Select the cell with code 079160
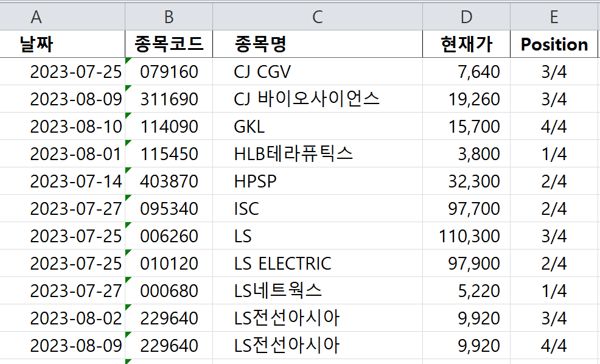The width and height of the screenshot is (600, 364). tap(169, 72)
